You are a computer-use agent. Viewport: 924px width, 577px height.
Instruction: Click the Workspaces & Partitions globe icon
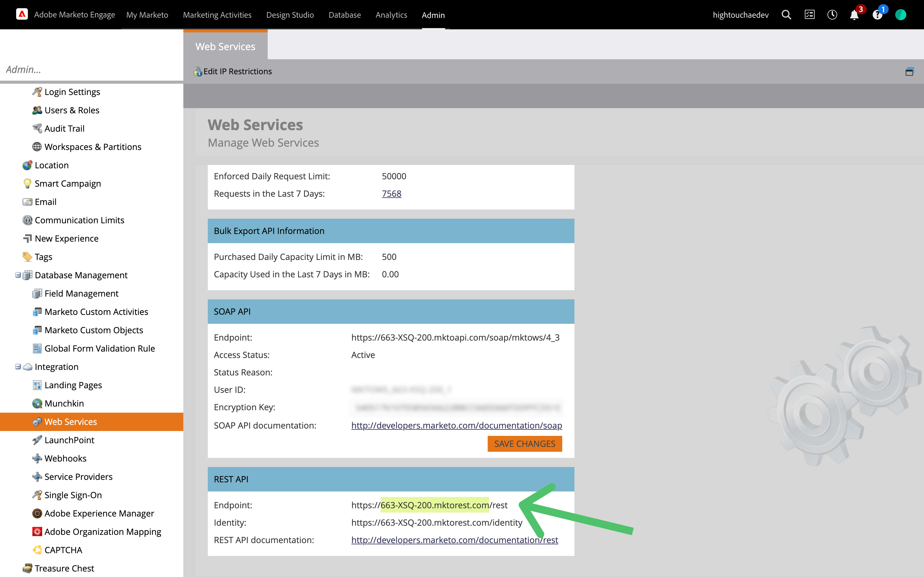click(x=37, y=147)
